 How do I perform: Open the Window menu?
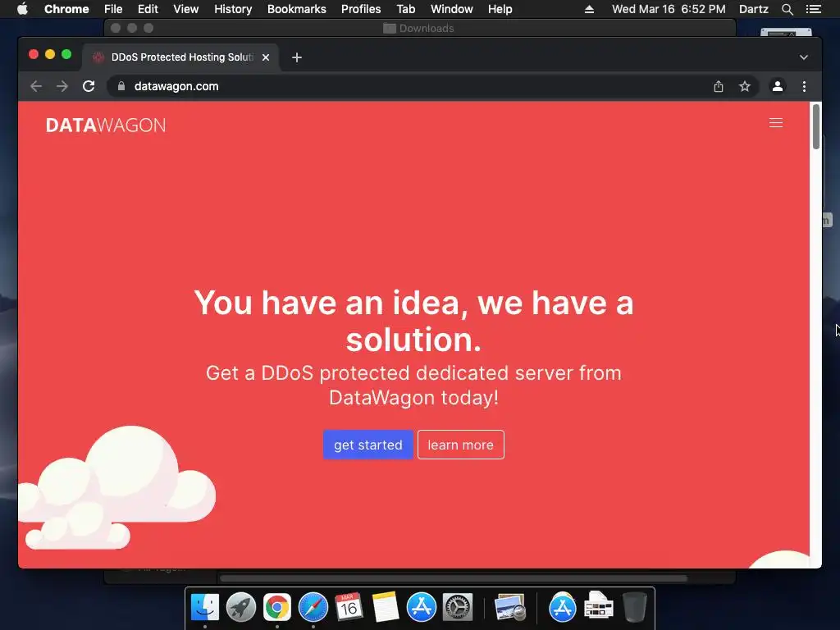[x=452, y=9]
